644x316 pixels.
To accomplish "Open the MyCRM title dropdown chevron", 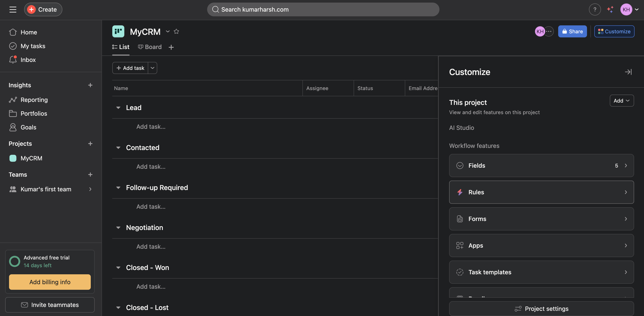I will [x=168, y=31].
